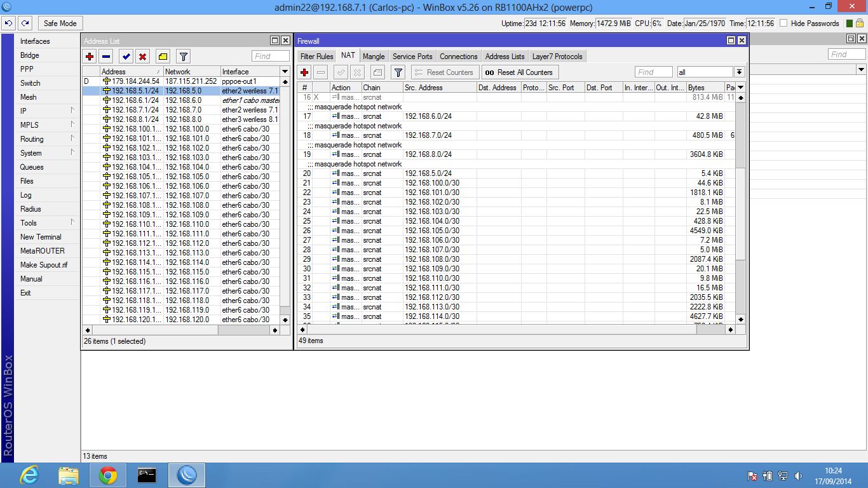Click Reset All Counters button

[x=520, y=72]
